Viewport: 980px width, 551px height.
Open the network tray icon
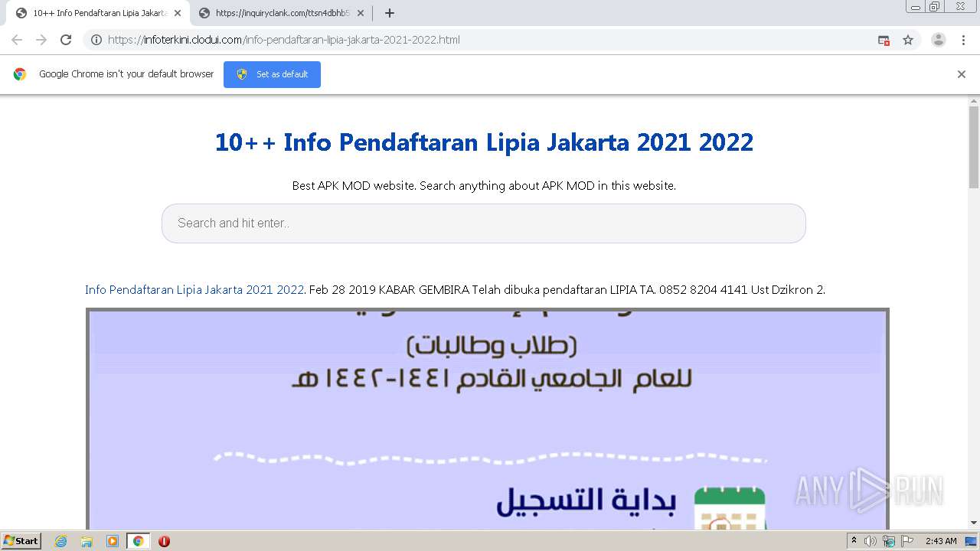coord(889,541)
